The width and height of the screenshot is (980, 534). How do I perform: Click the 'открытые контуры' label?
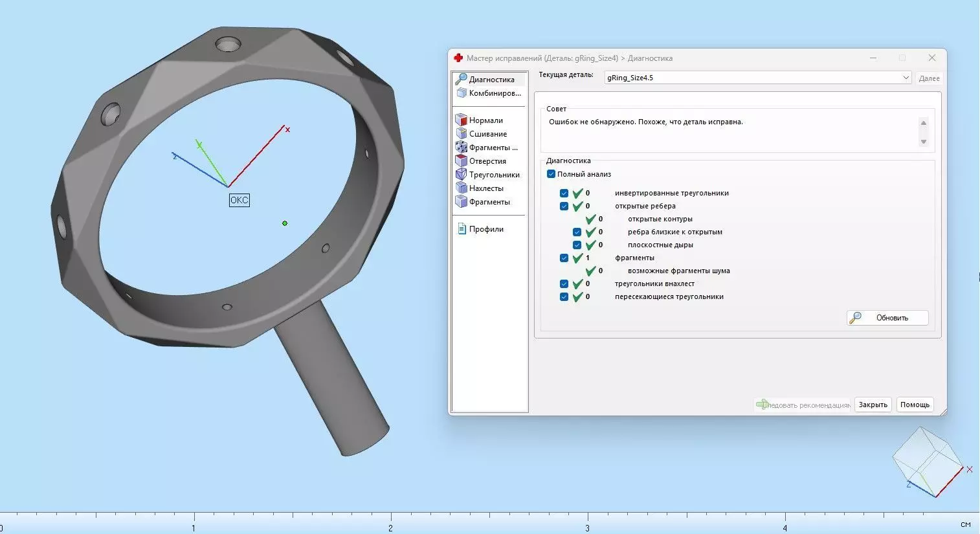point(660,219)
